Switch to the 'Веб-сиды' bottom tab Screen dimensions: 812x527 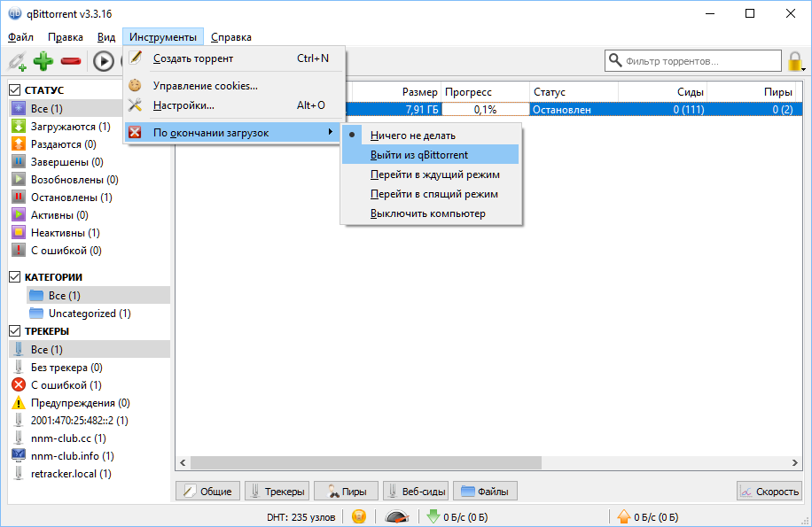[x=416, y=492]
